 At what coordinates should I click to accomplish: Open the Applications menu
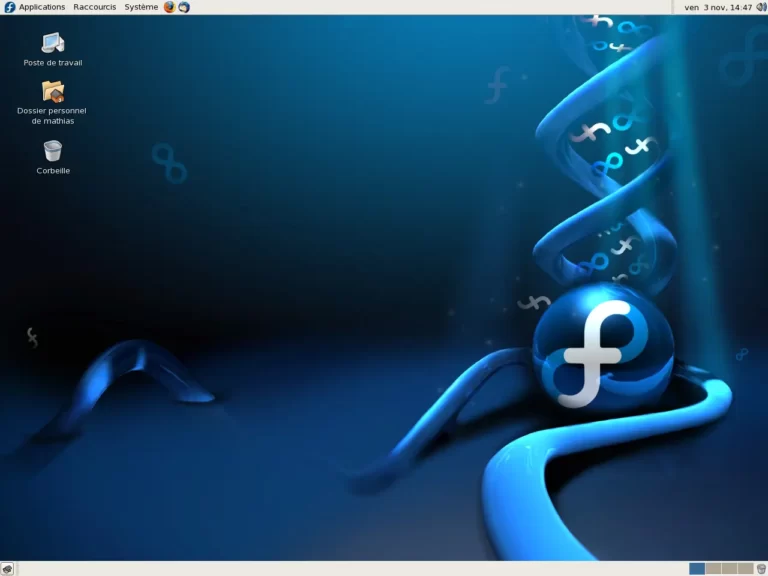41,7
